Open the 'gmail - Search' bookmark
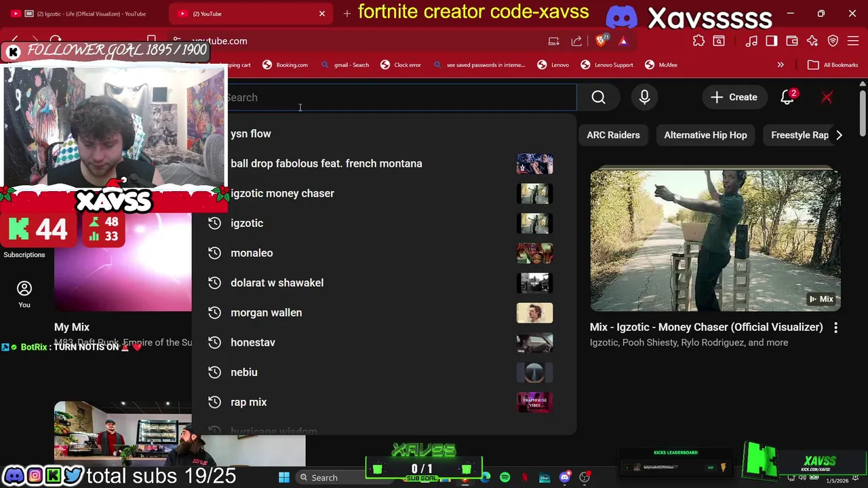This screenshot has height=488, width=868. pos(344,65)
